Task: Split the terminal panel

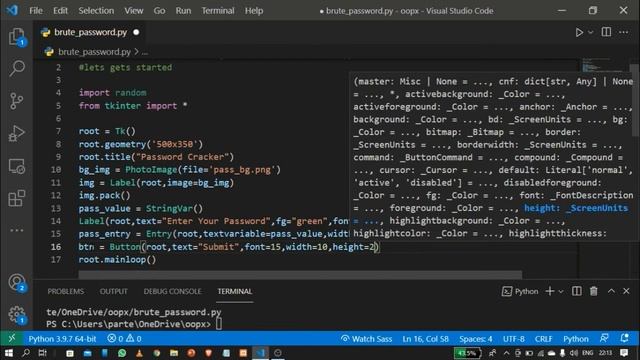Action: pos(576,291)
